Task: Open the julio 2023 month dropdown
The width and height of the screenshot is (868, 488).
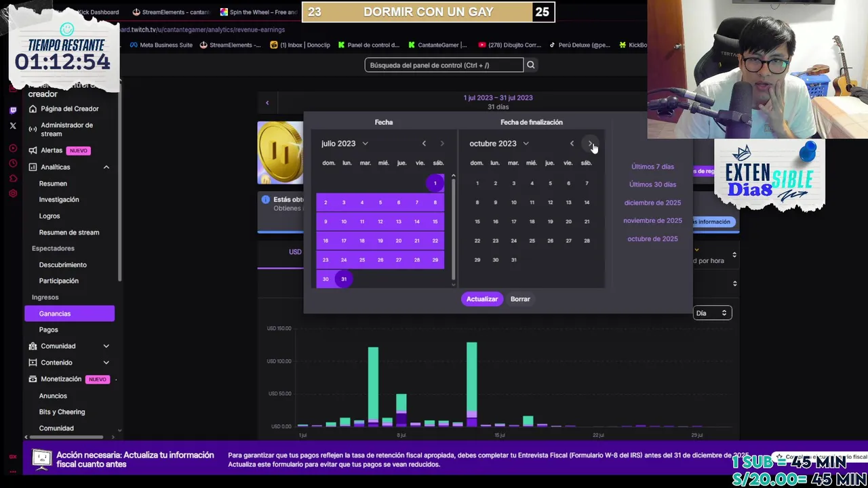Action: [344, 144]
